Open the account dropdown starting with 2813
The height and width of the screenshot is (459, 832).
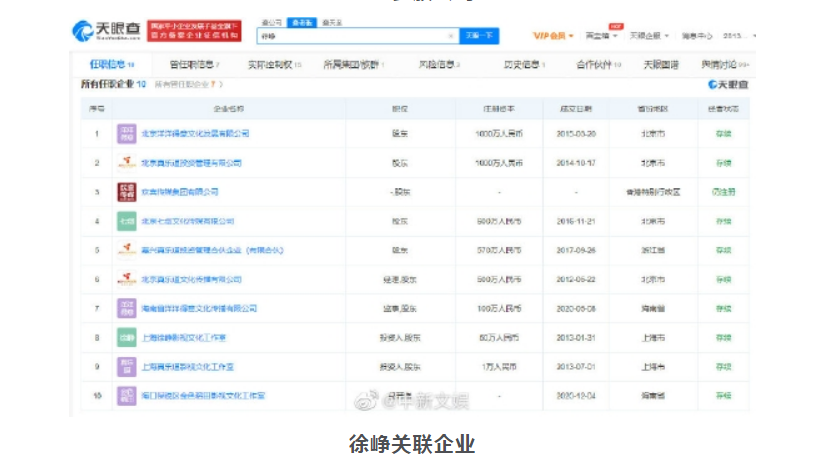[x=739, y=36]
